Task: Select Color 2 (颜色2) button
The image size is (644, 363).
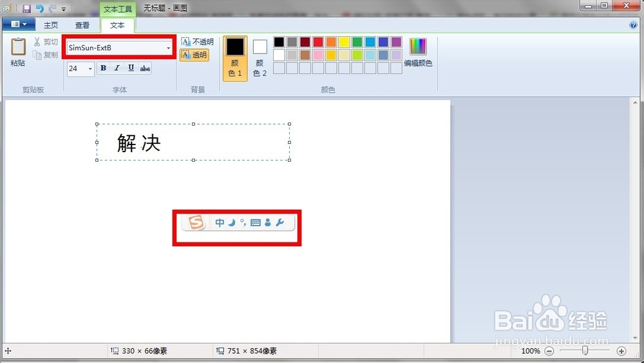Action: point(260,59)
